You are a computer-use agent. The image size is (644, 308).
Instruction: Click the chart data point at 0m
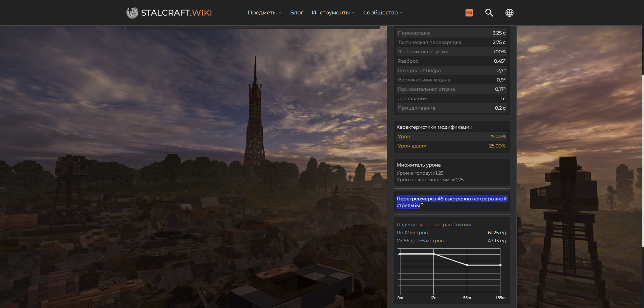400,254
